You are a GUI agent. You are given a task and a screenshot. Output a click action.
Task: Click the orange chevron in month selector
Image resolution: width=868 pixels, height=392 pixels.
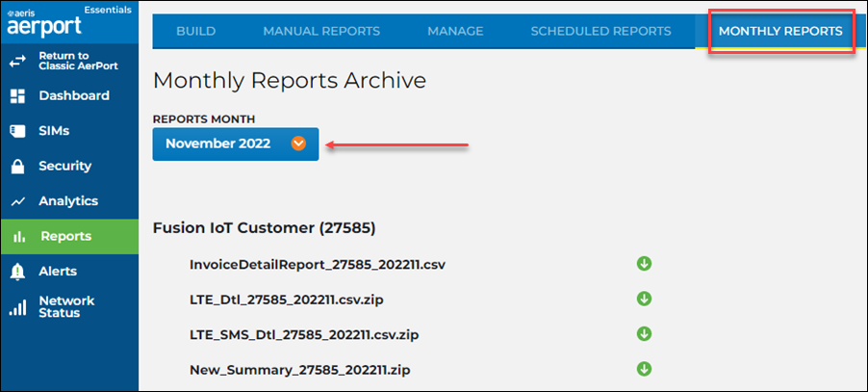(x=298, y=144)
